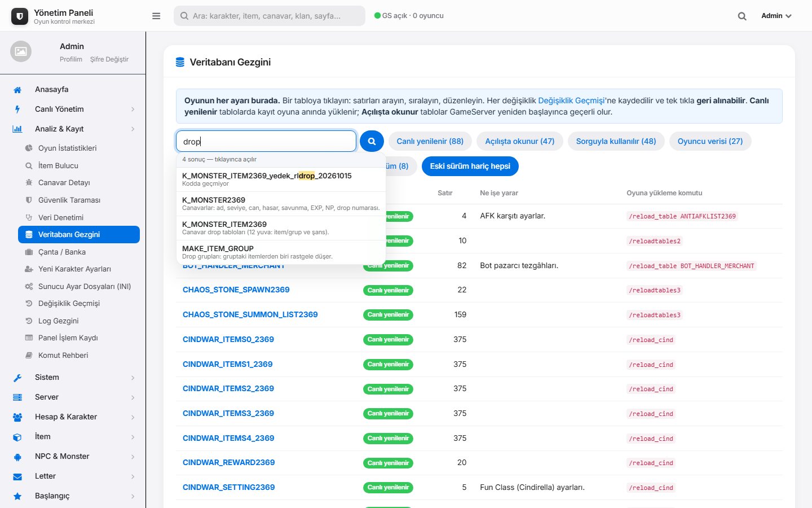
Task: Click the Oyun İstatistikleri pie chart icon
Action: tap(29, 148)
